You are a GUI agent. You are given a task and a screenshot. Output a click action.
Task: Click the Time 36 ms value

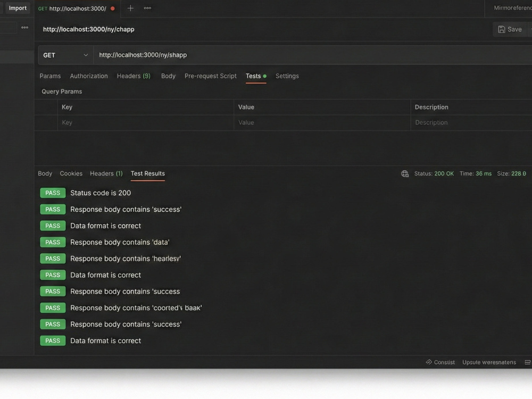pos(484,174)
